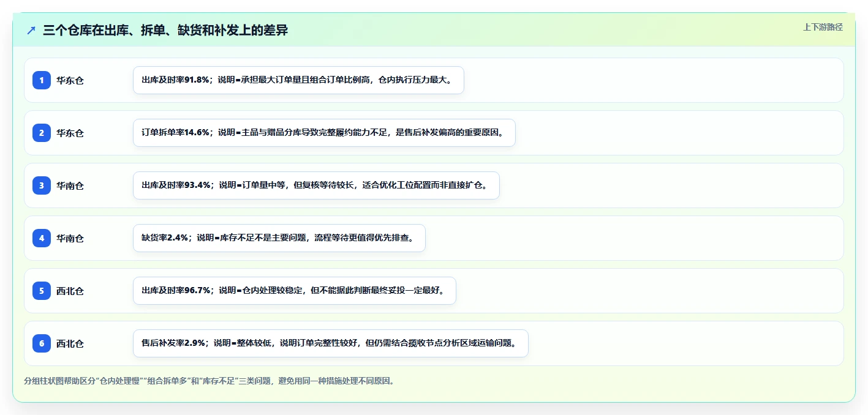Open the 售后补发率2.9% description card
The width and height of the screenshot is (868, 415).
coord(330,343)
